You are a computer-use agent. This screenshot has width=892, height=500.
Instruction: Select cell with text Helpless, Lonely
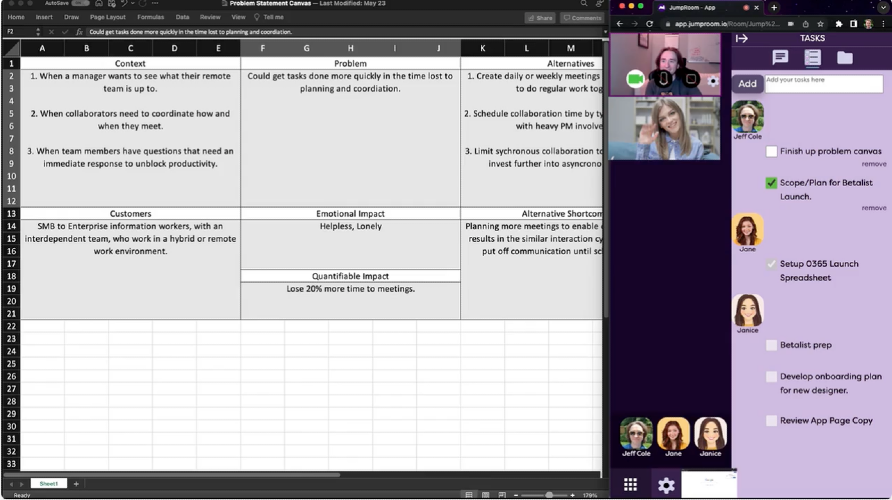[x=350, y=226]
